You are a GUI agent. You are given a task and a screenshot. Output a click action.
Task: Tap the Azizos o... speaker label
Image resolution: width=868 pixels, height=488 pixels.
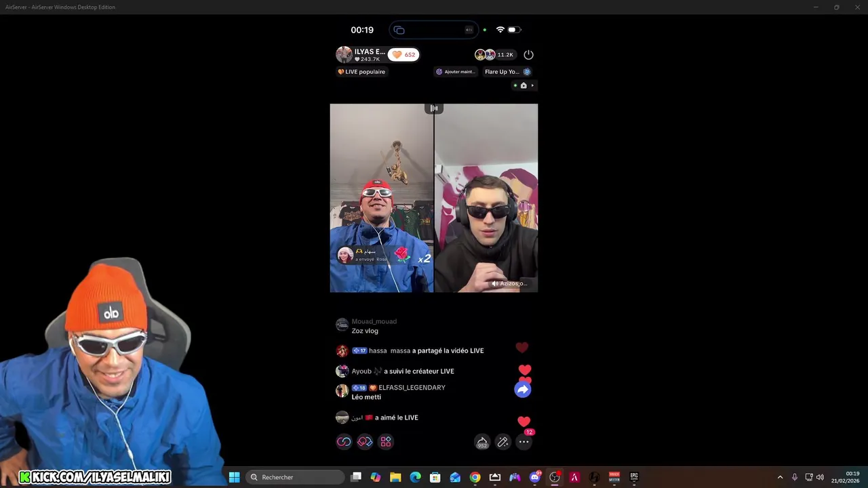(x=509, y=283)
